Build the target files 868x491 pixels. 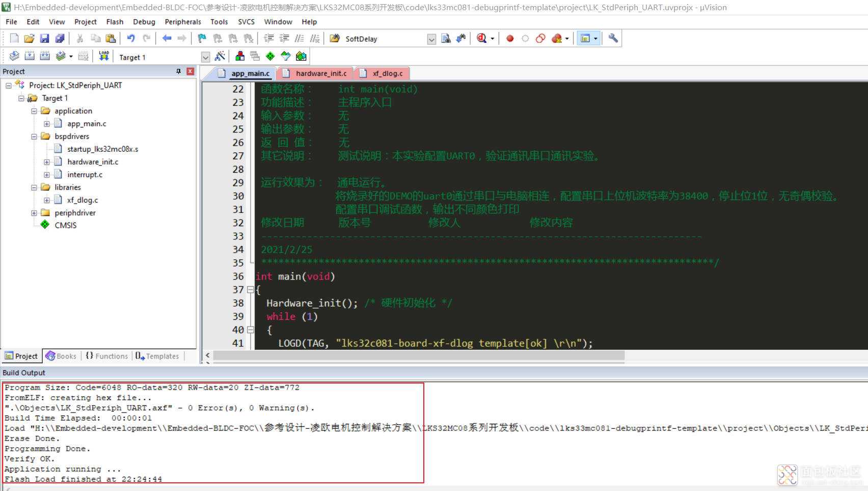pyautogui.click(x=30, y=56)
